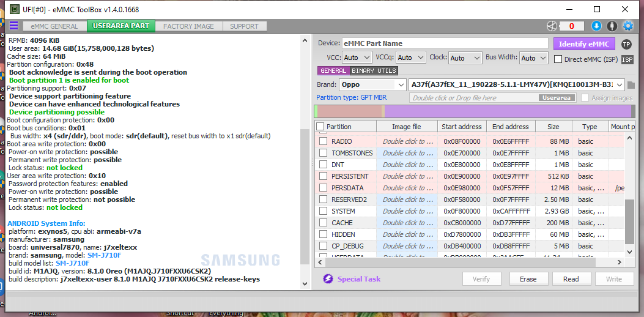Check the PERSISTENT partition checkbox
644x317 pixels.
pyautogui.click(x=324, y=176)
